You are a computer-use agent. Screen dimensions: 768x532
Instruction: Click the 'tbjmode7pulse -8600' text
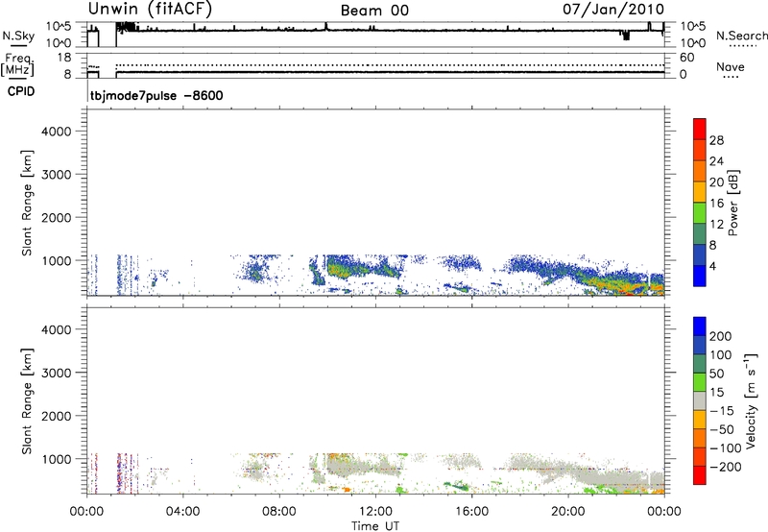point(156,95)
